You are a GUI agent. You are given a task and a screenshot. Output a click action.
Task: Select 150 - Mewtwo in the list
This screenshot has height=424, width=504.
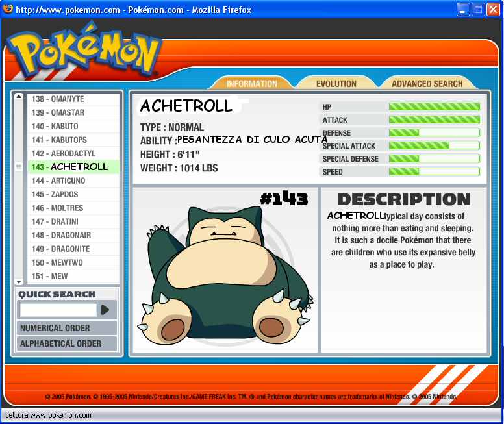point(73,262)
